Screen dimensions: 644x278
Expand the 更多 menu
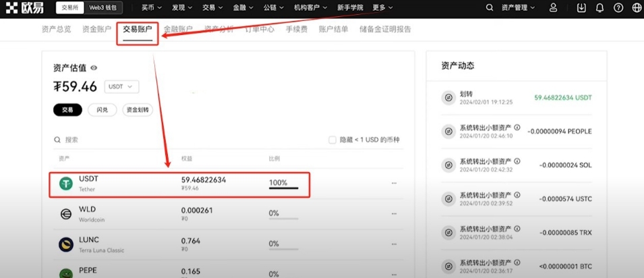coord(383,7)
